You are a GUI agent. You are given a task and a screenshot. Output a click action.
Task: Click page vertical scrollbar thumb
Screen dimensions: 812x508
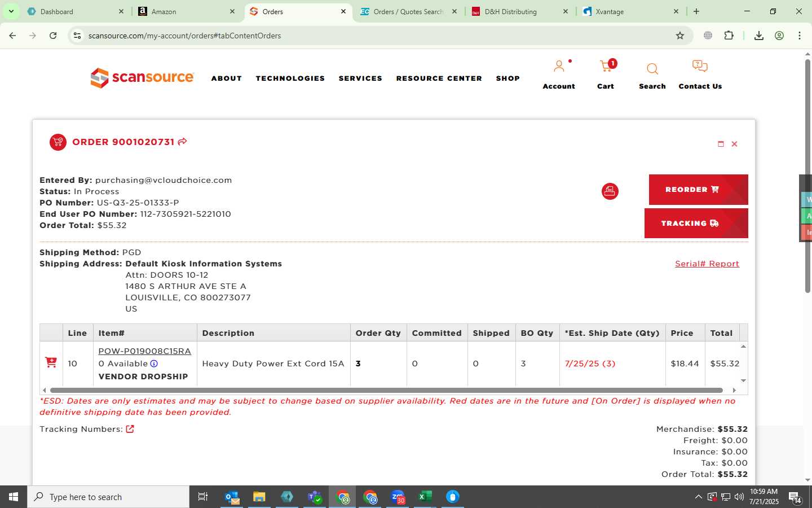point(807,175)
